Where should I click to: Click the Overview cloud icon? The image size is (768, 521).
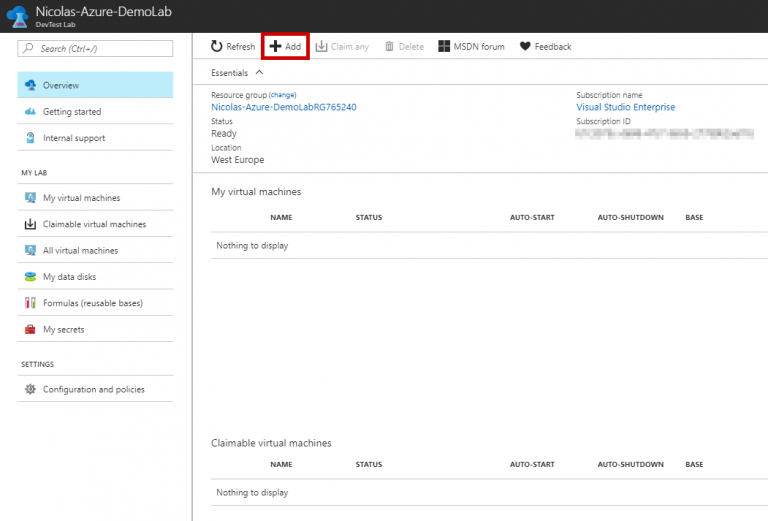(x=30, y=85)
